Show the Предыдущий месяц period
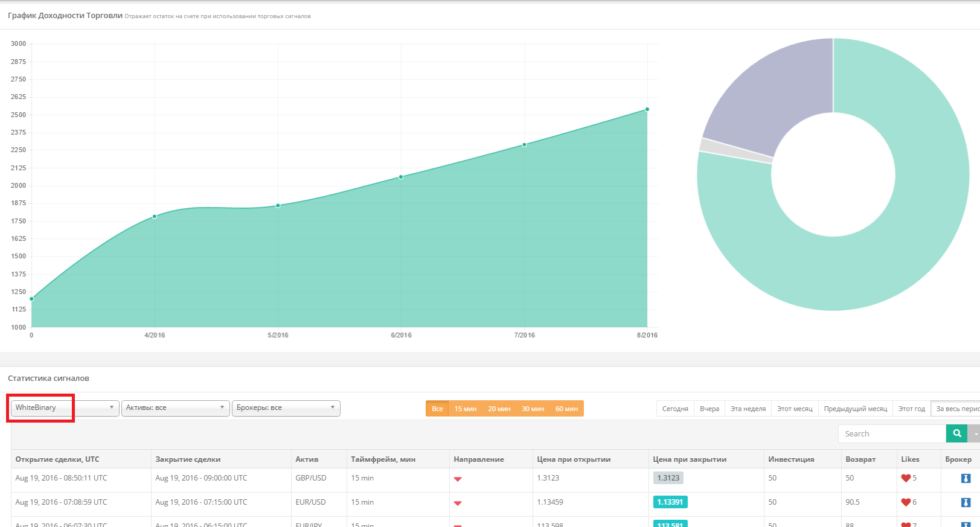Viewport: 980px width, 527px height. pyautogui.click(x=855, y=409)
